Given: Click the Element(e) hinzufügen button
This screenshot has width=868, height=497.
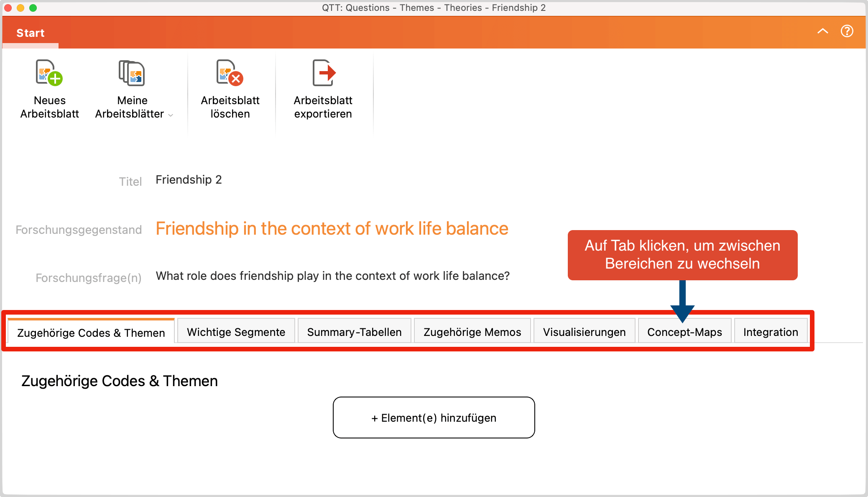Looking at the screenshot, I should pyautogui.click(x=434, y=418).
